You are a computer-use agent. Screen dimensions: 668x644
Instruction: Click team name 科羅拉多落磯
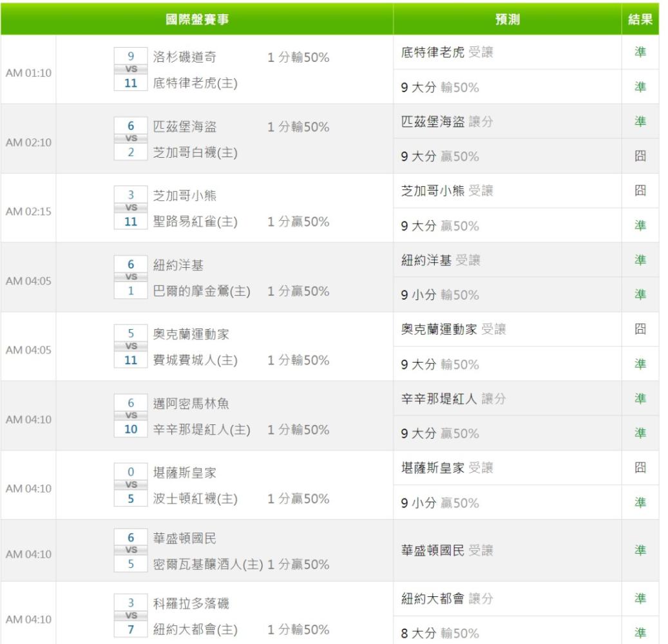point(191,603)
